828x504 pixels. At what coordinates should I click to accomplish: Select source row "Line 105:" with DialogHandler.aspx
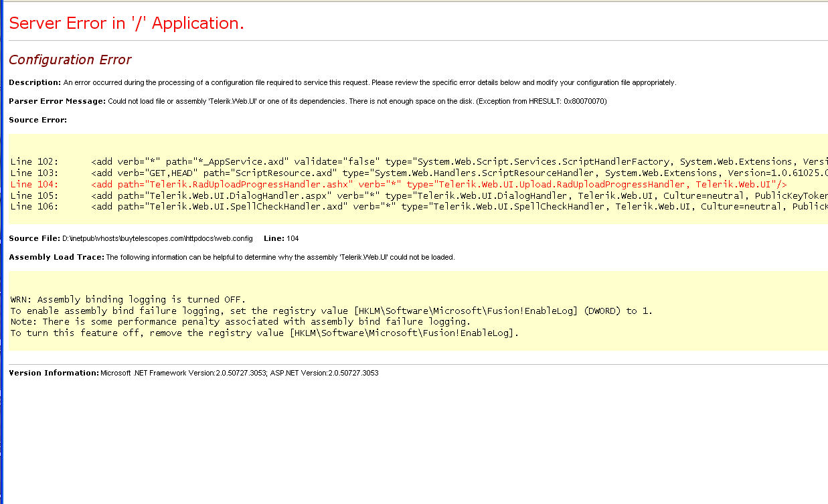(419, 195)
